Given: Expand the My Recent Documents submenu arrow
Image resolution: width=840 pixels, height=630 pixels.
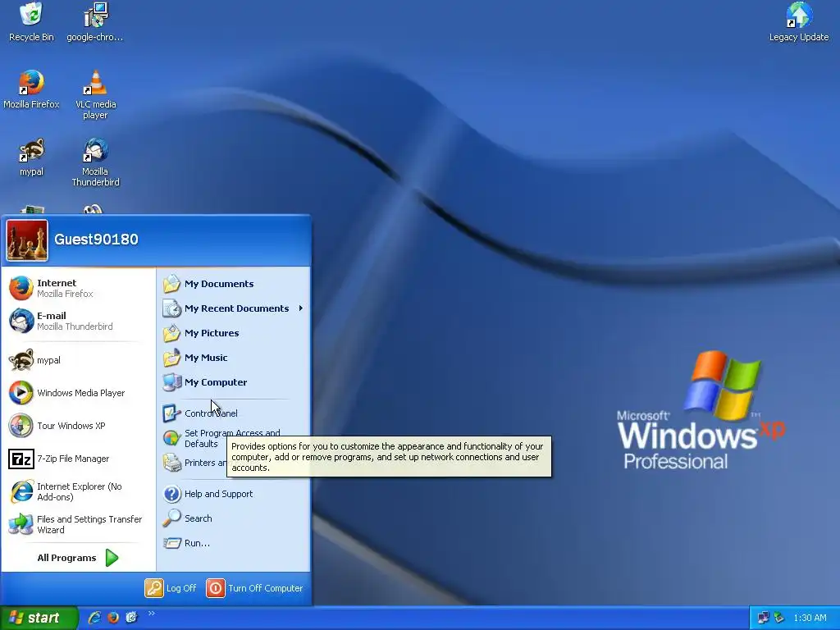Looking at the screenshot, I should [x=301, y=308].
